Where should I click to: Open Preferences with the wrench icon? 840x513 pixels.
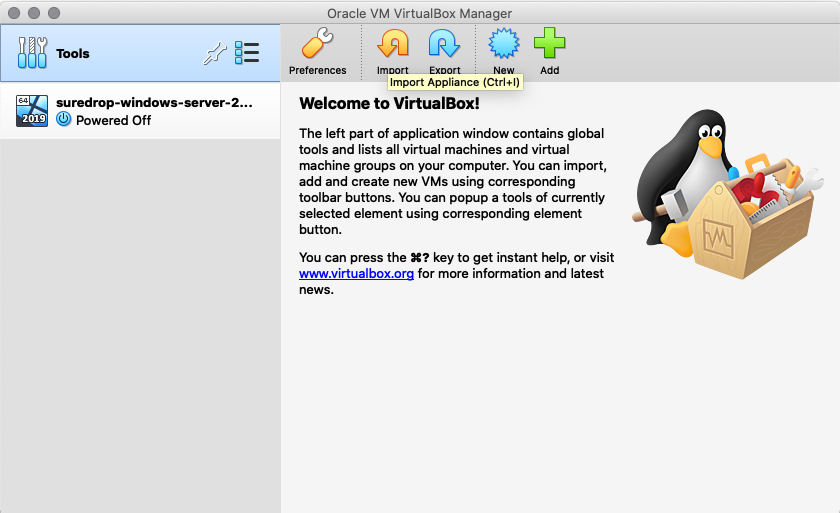point(317,43)
